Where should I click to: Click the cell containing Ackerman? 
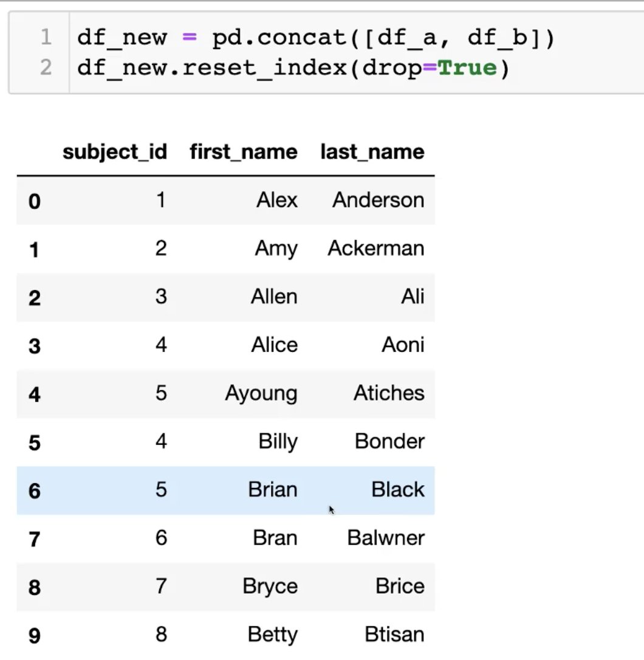[x=376, y=249]
